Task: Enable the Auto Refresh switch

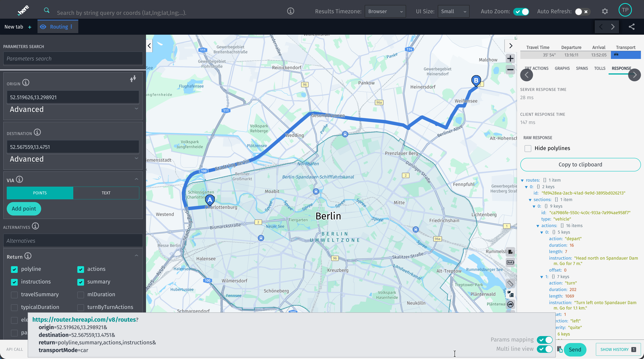Action: [582, 12]
